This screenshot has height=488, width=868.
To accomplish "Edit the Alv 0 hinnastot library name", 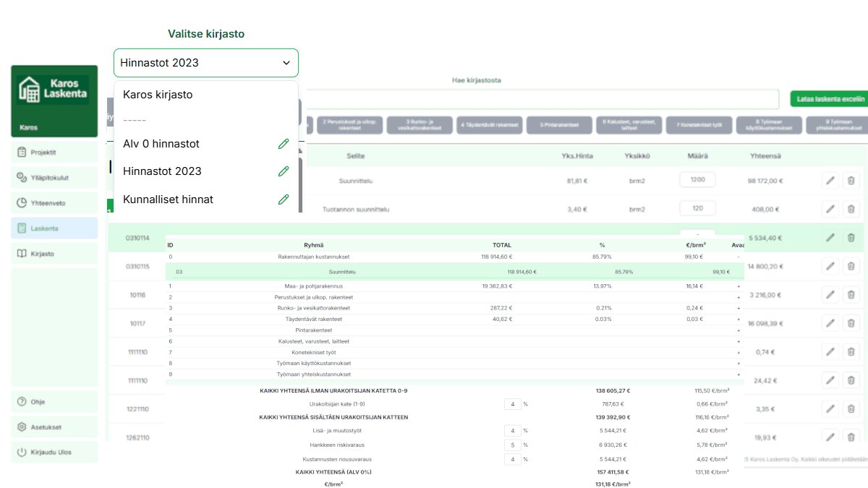I will pyautogui.click(x=284, y=144).
